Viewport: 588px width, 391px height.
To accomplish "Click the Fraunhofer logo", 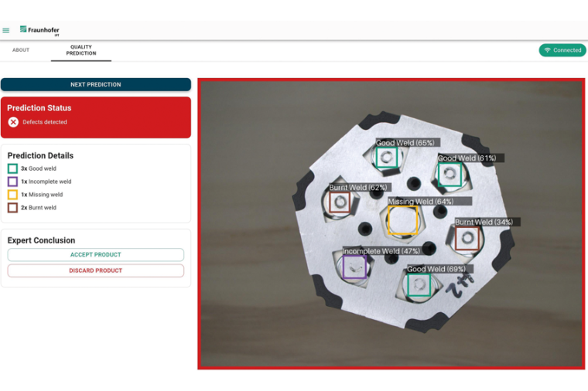I will point(39,30).
